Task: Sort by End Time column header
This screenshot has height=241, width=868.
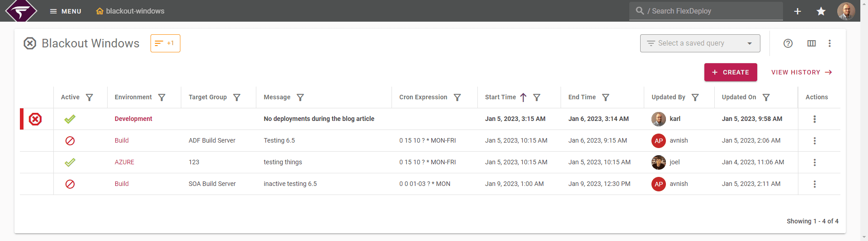Action: 582,97
